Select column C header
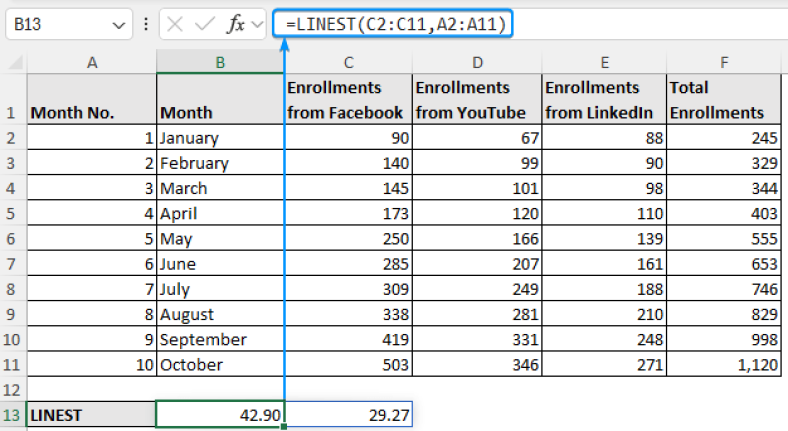788x431 pixels. tap(348, 62)
